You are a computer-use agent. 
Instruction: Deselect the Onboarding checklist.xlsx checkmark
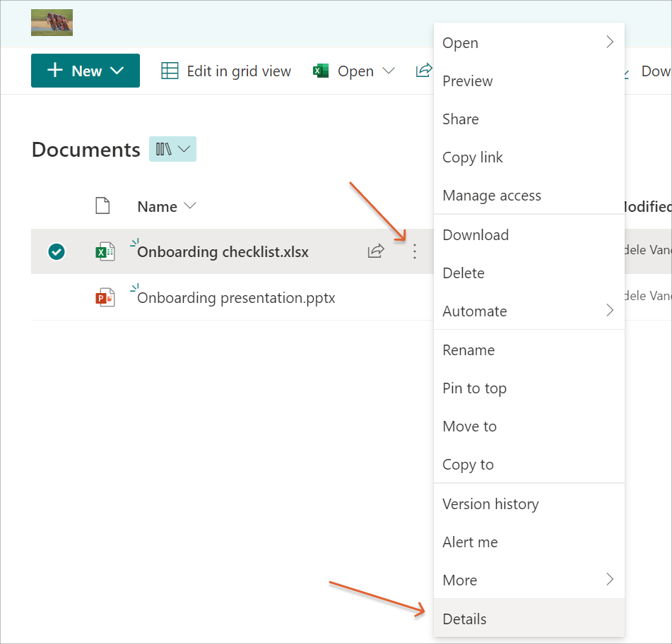click(x=57, y=251)
